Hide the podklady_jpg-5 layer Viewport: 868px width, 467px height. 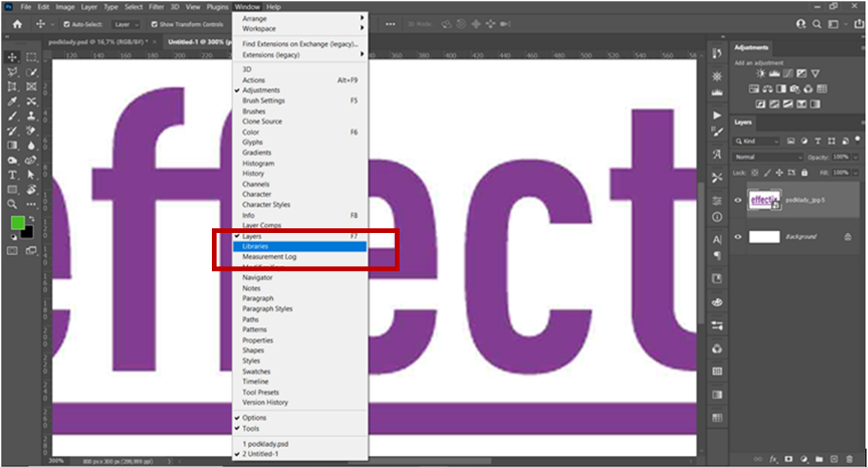click(x=738, y=201)
